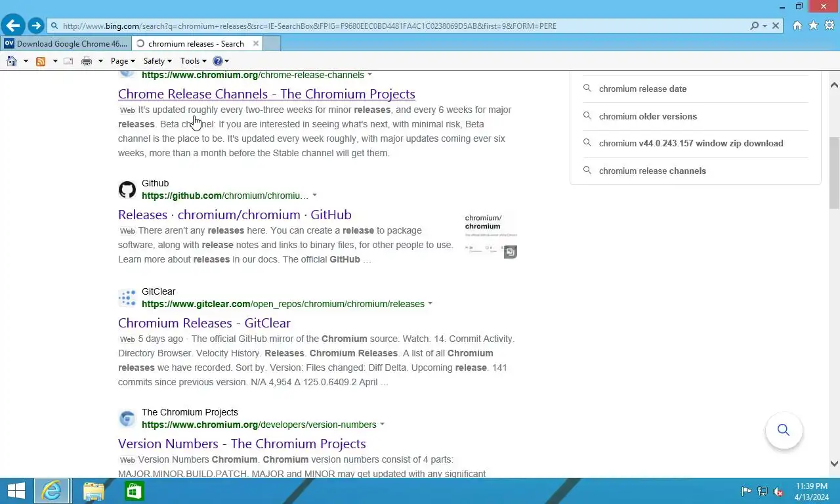Open the address bar autocomplete dropdown arrow
The image size is (840, 504).
(x=765, y=26)
